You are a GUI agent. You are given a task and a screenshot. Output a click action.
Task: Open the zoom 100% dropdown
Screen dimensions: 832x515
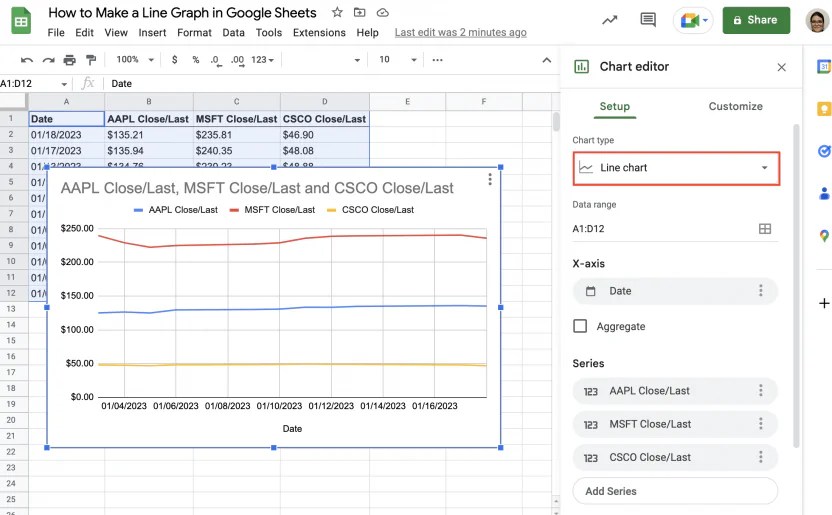coord(135,59)
